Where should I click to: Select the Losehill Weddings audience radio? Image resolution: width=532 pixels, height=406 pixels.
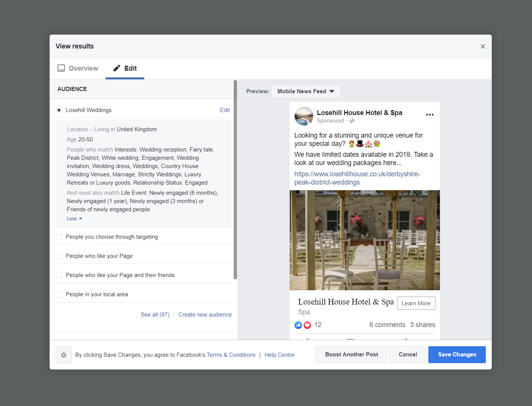[x=59, y=110]
